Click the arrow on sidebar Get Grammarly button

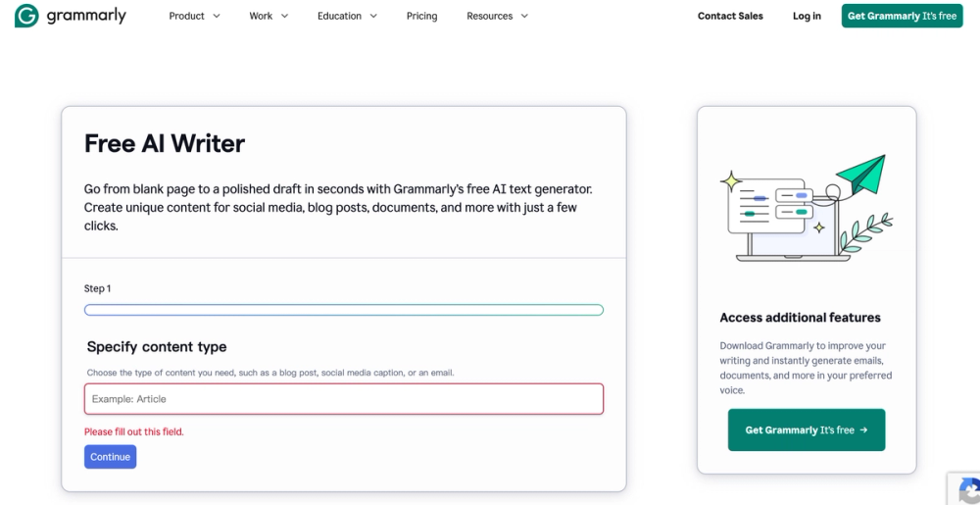pos(863,430)
